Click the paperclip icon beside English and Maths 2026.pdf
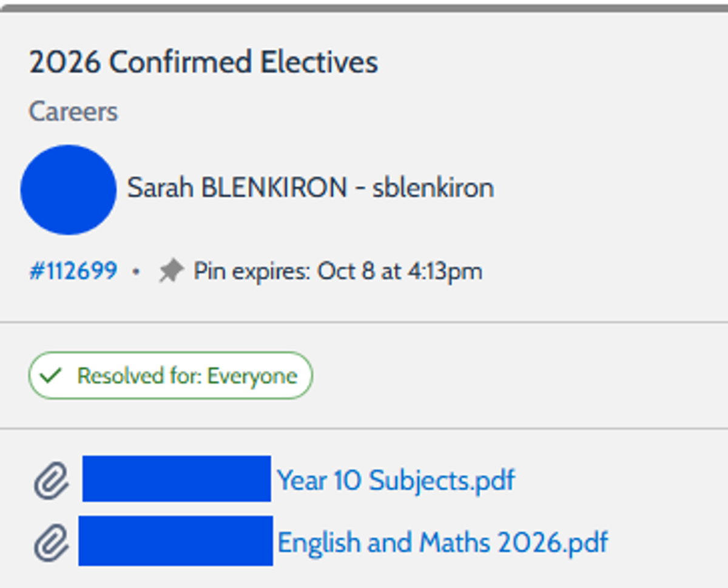 (51, 542)
